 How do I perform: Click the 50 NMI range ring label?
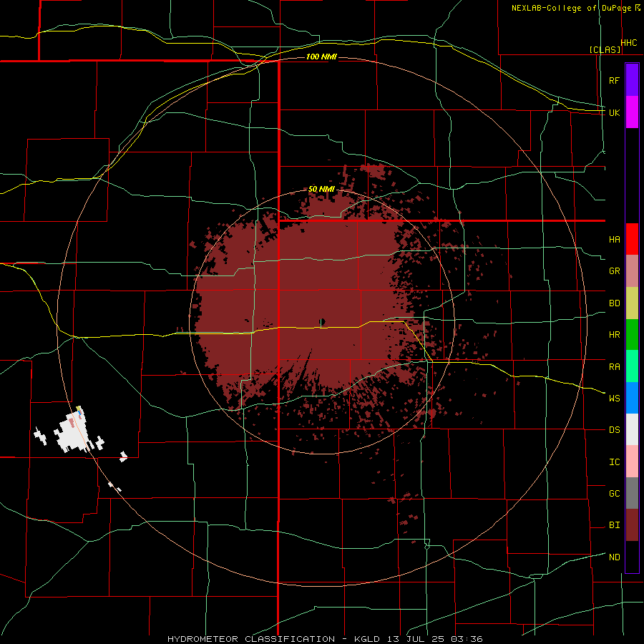point(321,189)
